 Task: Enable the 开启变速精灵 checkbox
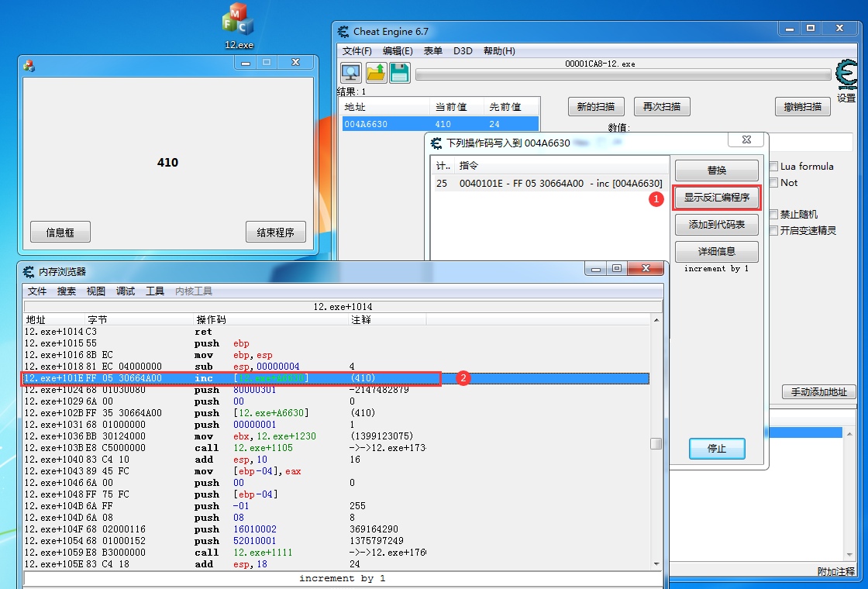tap(774, 230)
